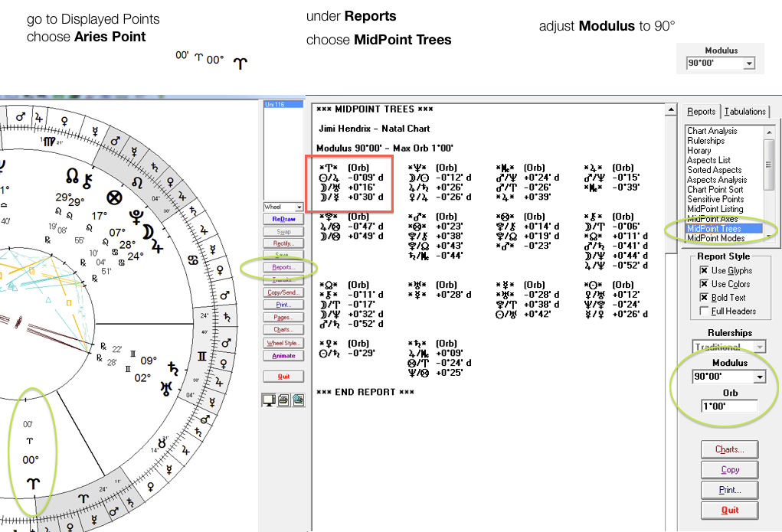Click the reports list scroll-down arrow
Viewport: 782px width, 532px height.
tap(768, 237)
